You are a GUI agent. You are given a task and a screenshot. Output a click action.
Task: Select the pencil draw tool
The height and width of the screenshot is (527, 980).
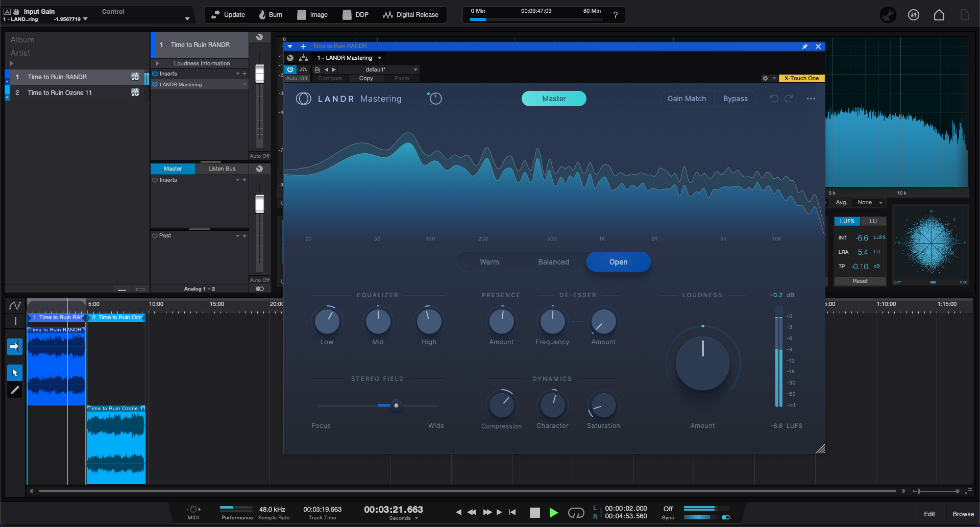click(x=15, y=391)
